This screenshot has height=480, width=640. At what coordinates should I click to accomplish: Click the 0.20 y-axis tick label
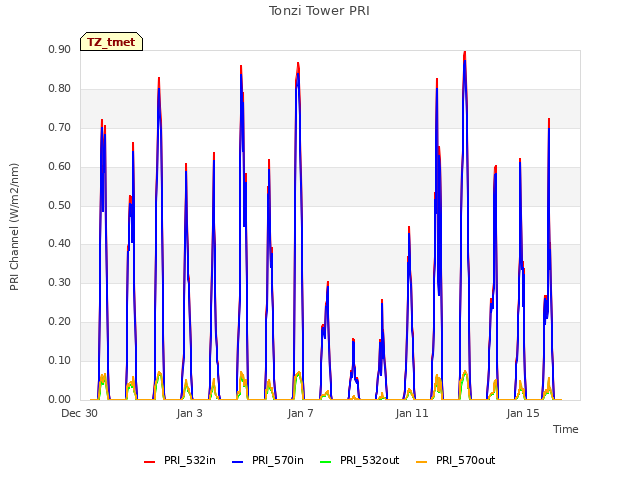(60, 322)
